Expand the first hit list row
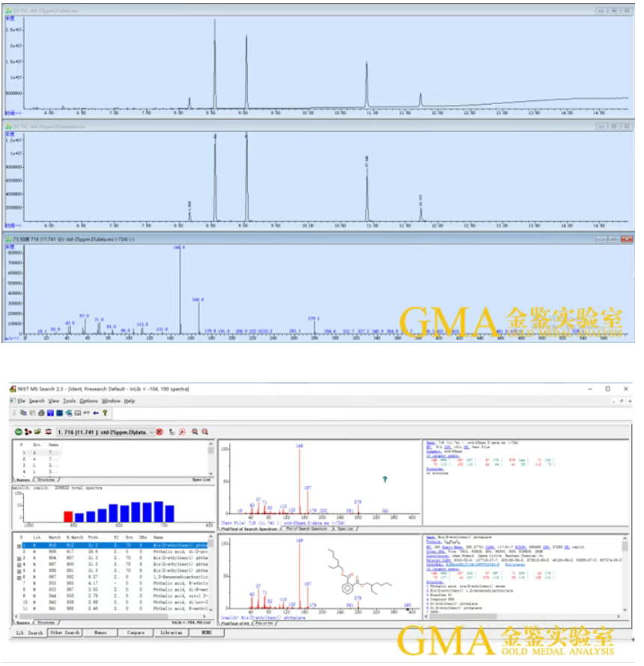 coord(17,546)
